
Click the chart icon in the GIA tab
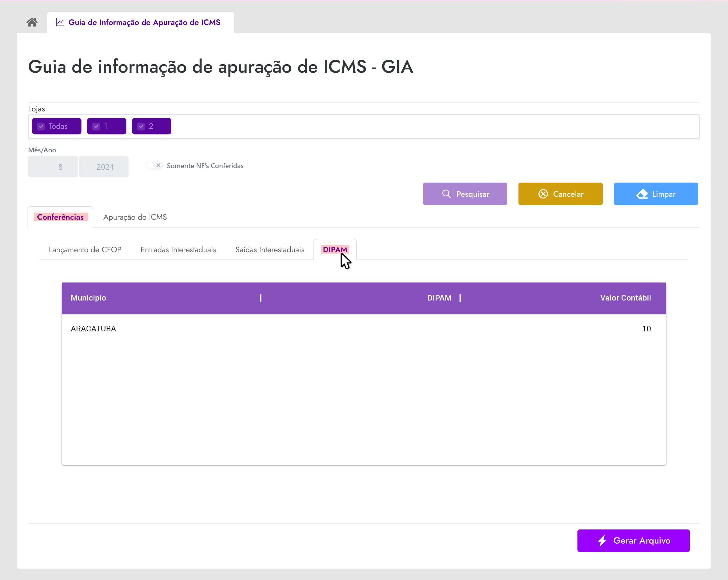tap(60, 22)
